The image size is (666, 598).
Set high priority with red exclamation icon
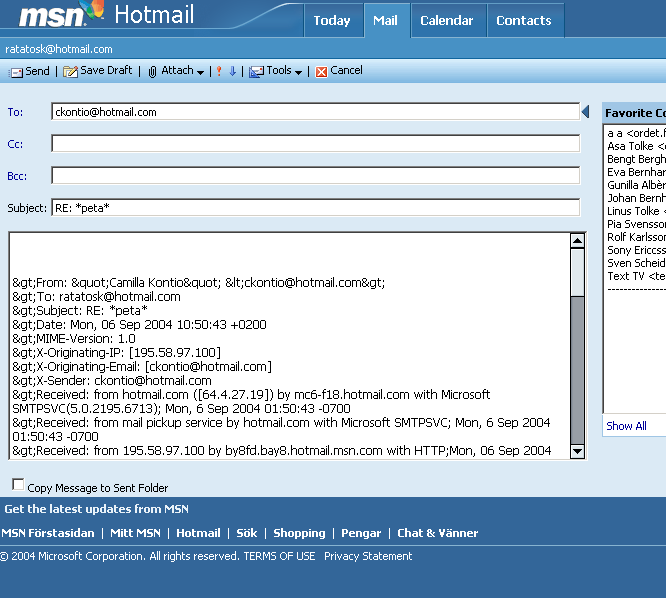click(219, 71)
